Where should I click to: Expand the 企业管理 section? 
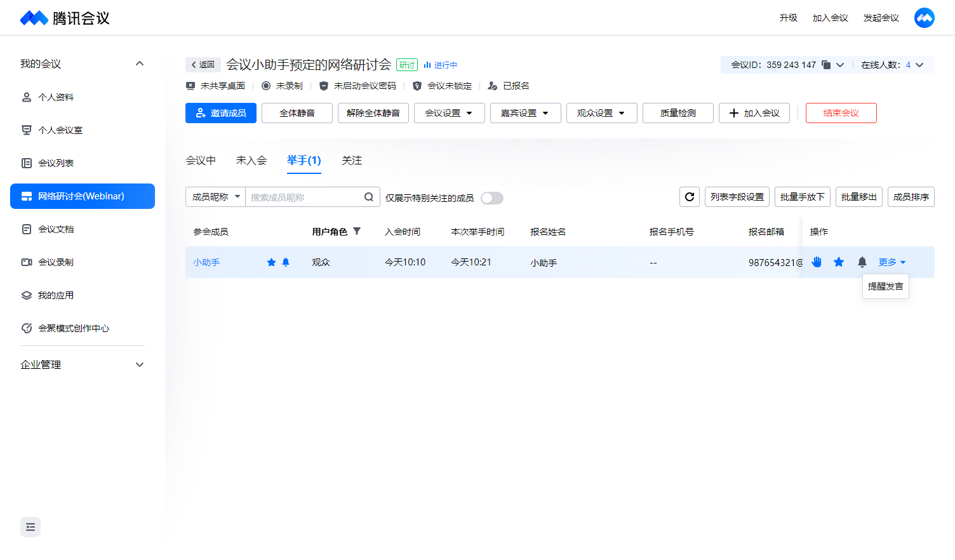[140, 364]
